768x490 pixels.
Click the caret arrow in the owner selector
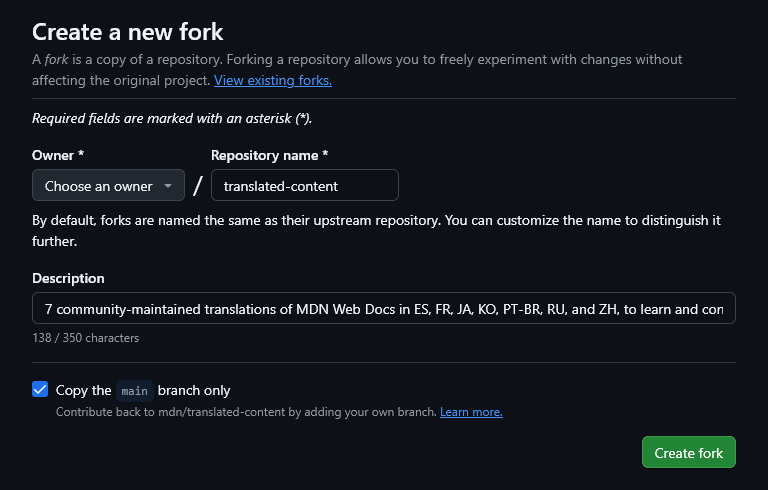[x=168, y=186]
